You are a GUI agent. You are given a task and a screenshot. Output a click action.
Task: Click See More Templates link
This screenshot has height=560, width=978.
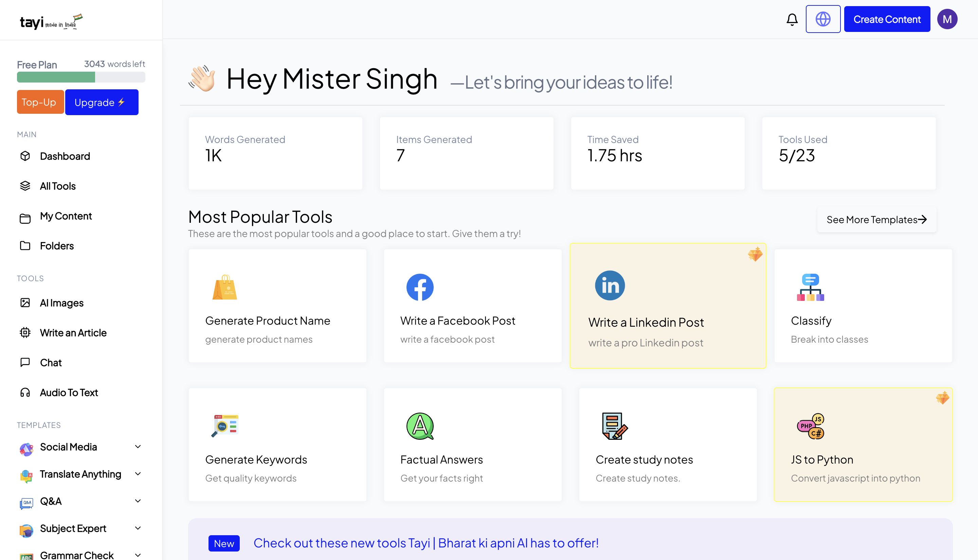click(876, 220)
